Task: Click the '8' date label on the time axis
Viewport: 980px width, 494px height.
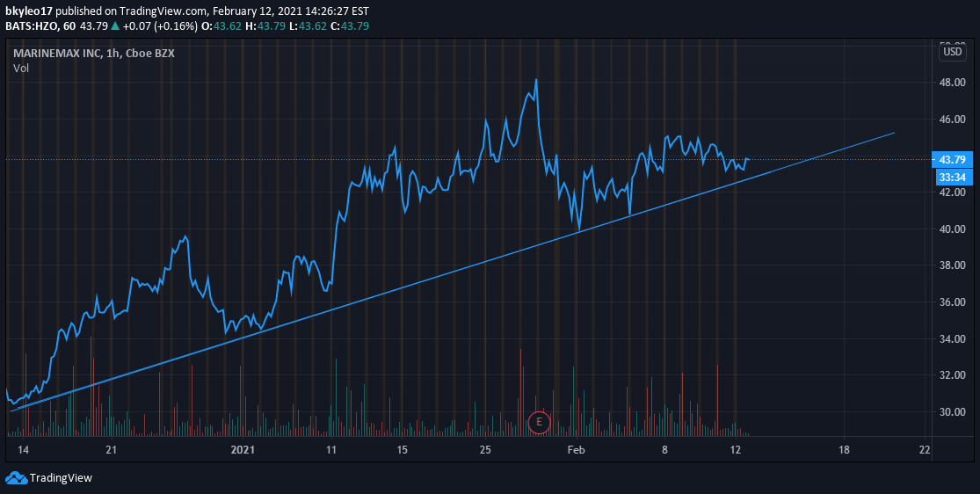Action: tap(665, 449)
